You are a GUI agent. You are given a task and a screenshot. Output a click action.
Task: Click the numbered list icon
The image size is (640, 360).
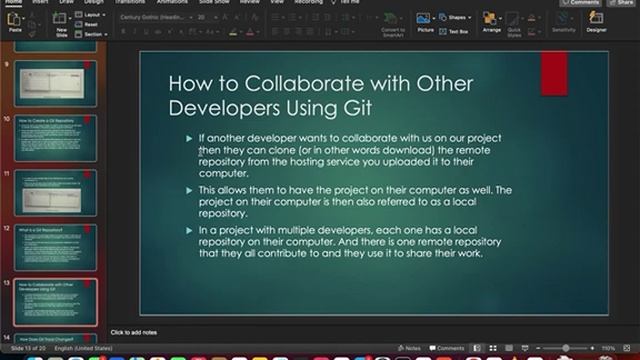pos(292,18)
